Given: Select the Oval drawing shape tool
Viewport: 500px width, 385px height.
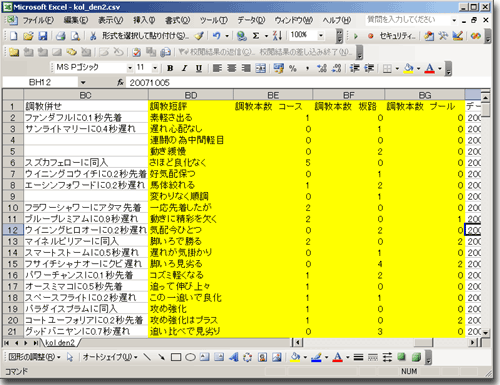Looking at the screenshot, I should coord(190,357).
